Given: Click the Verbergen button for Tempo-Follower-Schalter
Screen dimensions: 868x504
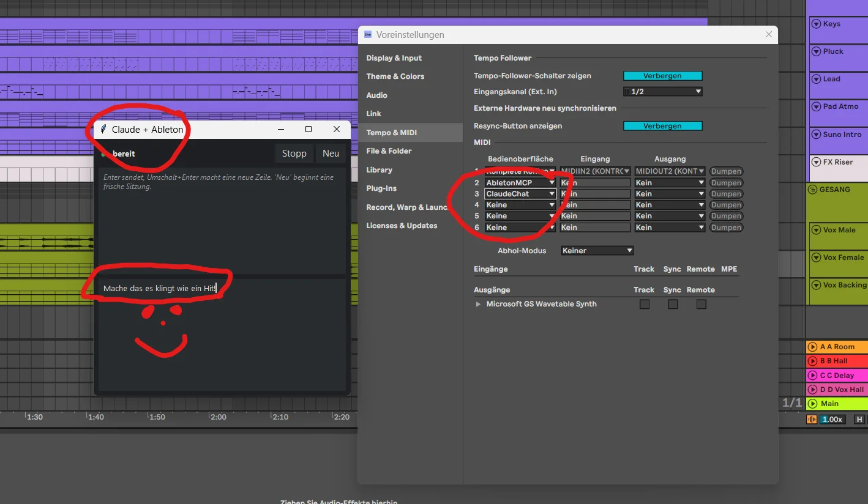Looking at the screenshot, I should (x=663, y=76).
